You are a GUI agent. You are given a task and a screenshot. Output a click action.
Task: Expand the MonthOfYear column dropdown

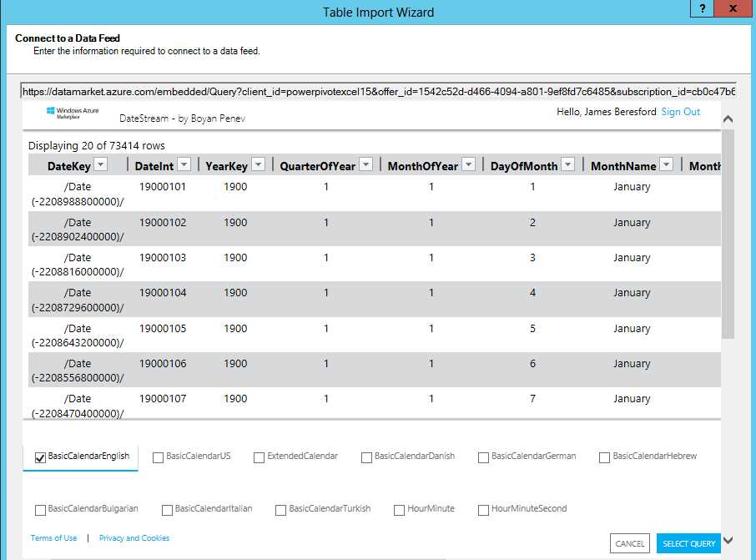466,165
